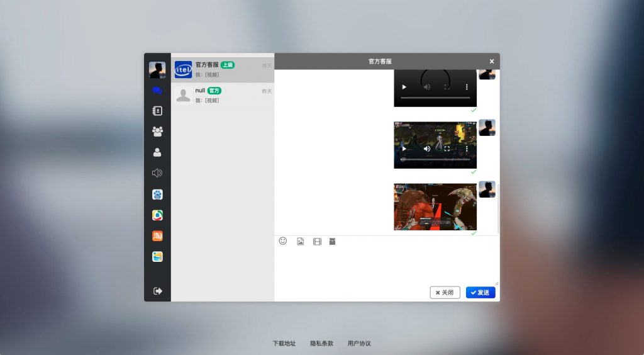Open more options on top dark video
644x355 pixels.
[x=467, y=87]
